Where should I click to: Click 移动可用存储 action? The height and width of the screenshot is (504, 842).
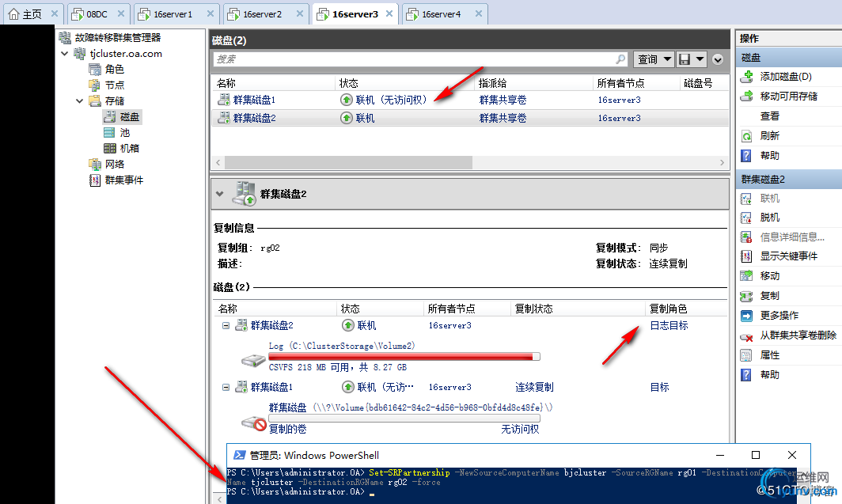pyautogui.click(x=788, y=97)
